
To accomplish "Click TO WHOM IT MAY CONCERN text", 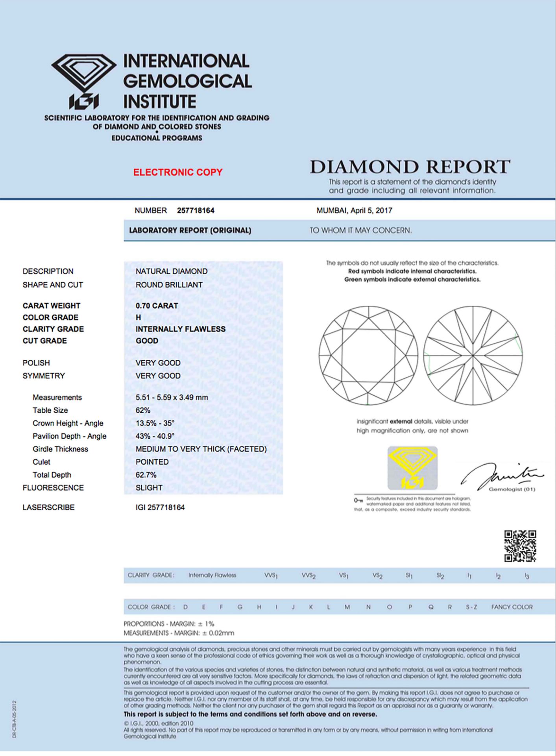I will click(361, 230).
